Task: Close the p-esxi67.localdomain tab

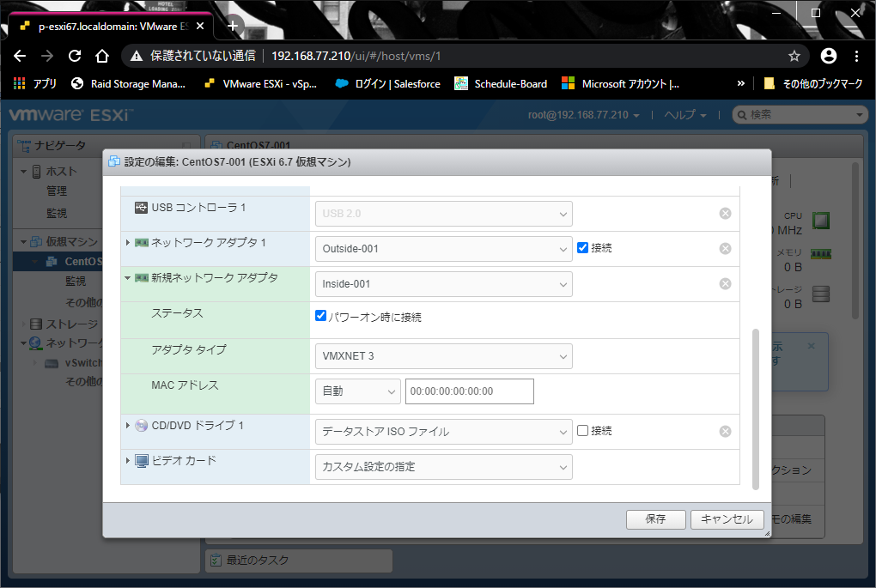Action: tap(201, 27)
